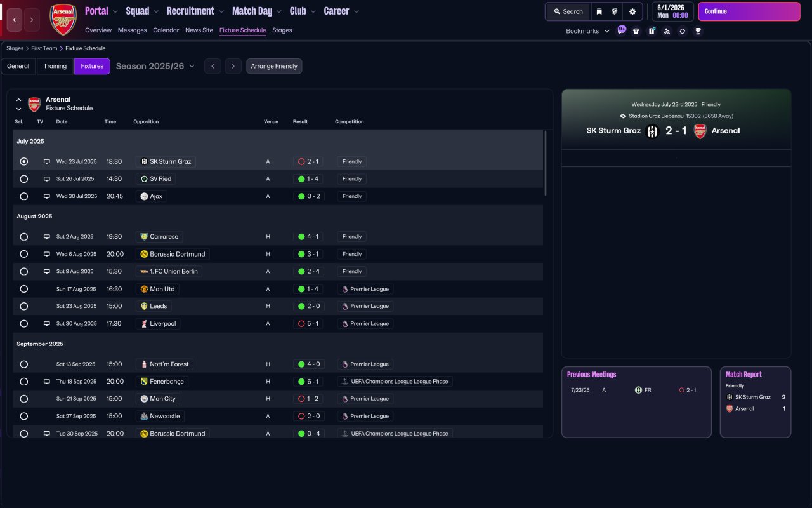Image resolution: width=812 pixels, height=508 pixels.
Task: Select the radio button for Liverpool fixture
Action: click(24, 324)
